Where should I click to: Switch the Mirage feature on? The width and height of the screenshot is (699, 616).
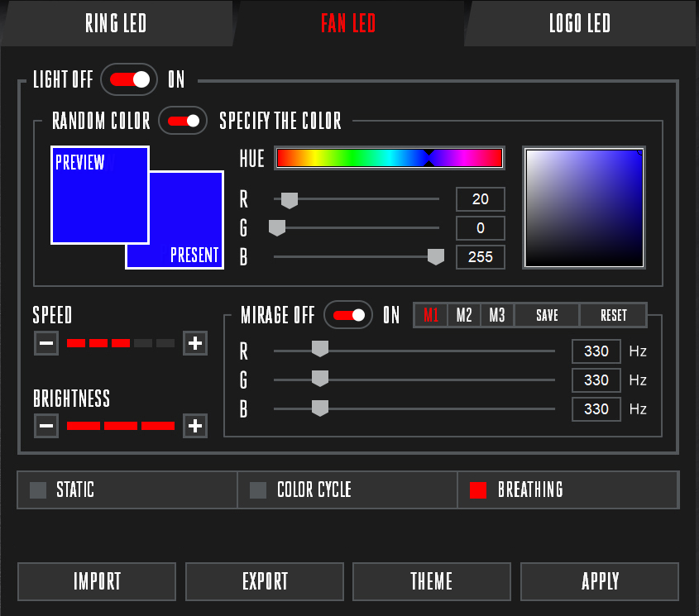(347, 315)
